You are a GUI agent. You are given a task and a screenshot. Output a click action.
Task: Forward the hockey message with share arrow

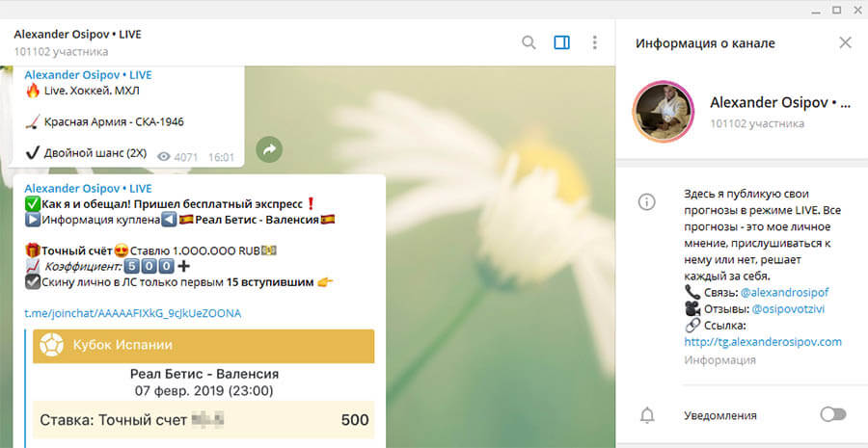(269, 149)
